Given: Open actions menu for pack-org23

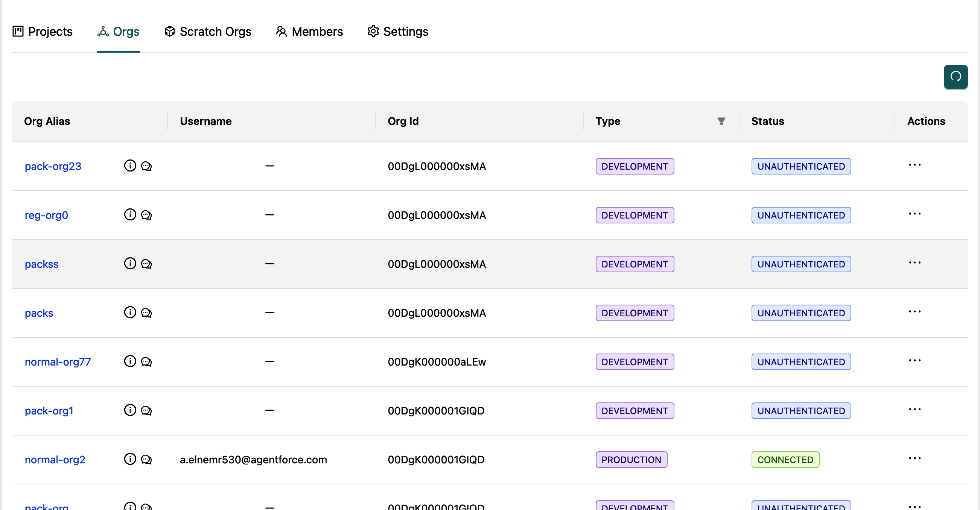Looking at the screenshot, I should [915, 165].
